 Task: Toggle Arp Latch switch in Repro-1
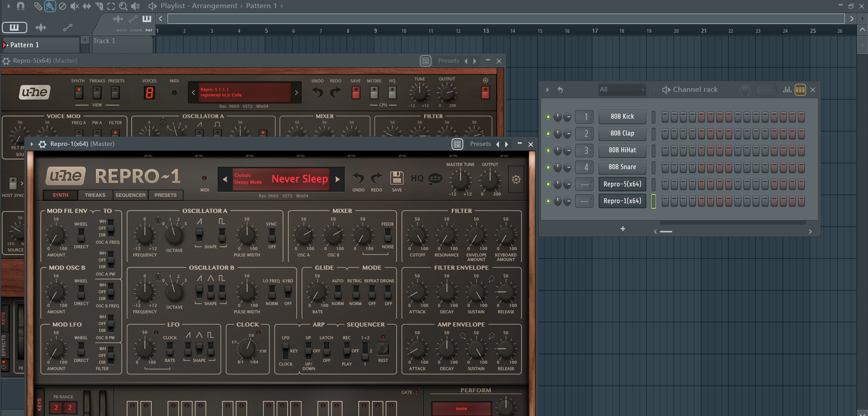(x=326, y=349)
